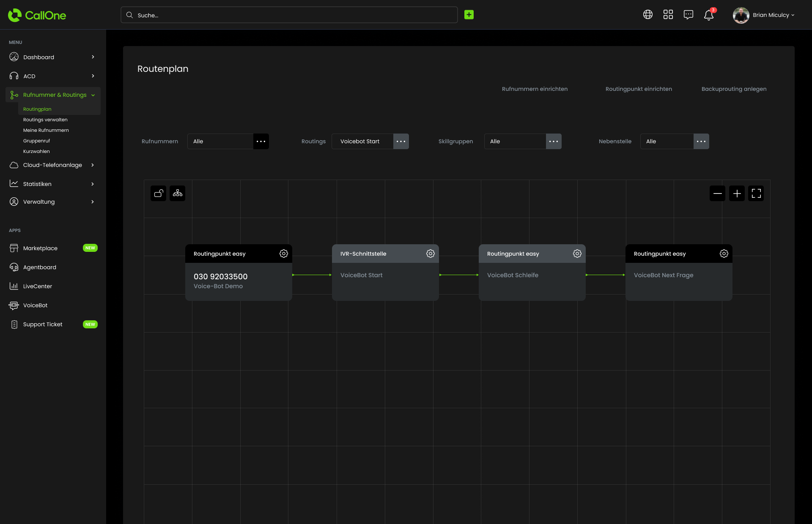Open Routings verwalten menu entry
Image resolution: width=812 pixels, height=524 pixels.
point(45,120)
